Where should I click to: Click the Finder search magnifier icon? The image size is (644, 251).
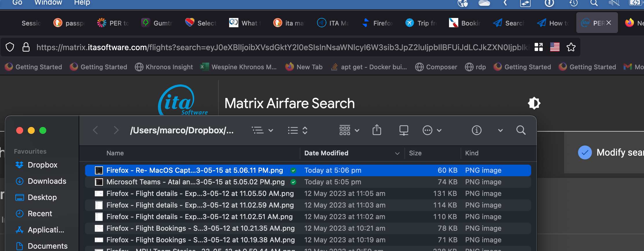521,130
